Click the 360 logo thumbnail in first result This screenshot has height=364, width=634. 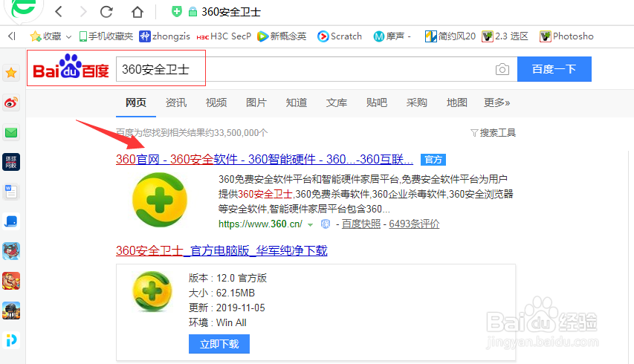(160, 200)
